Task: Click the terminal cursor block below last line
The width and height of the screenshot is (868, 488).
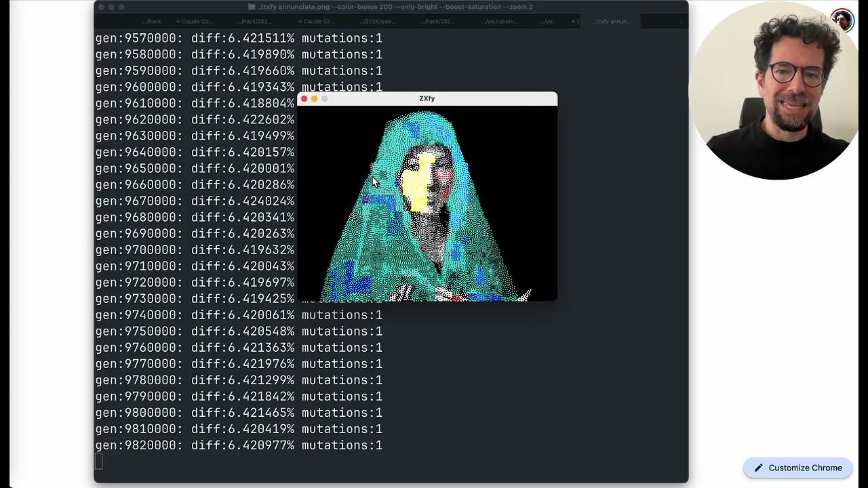Action: [99, 462]
